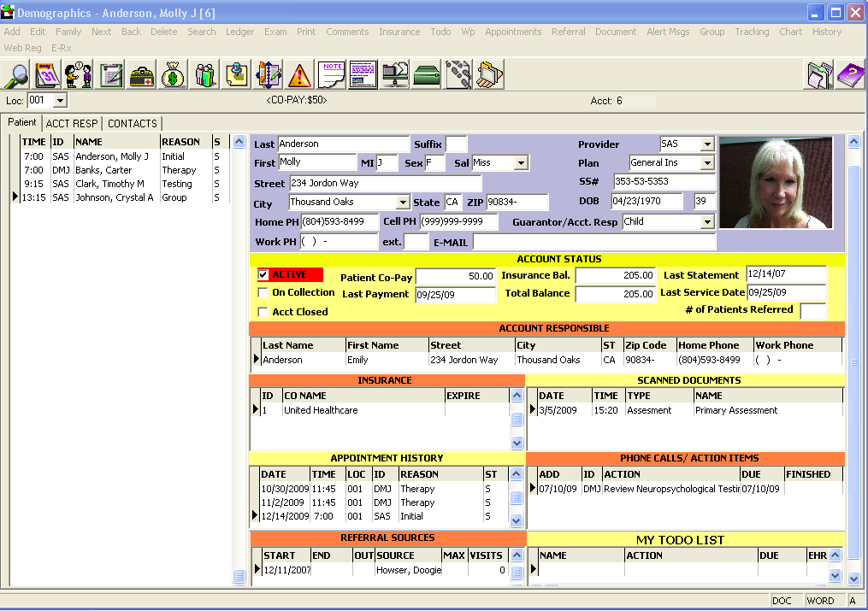
Task: Open the Alert Msgs menu
Action: click(x=668, y=32)
